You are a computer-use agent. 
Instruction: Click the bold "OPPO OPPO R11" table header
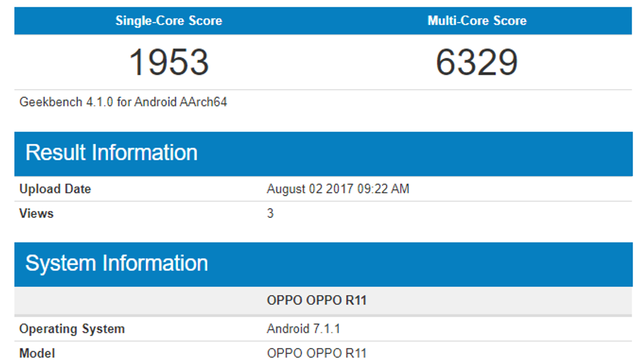coord(317,300)
